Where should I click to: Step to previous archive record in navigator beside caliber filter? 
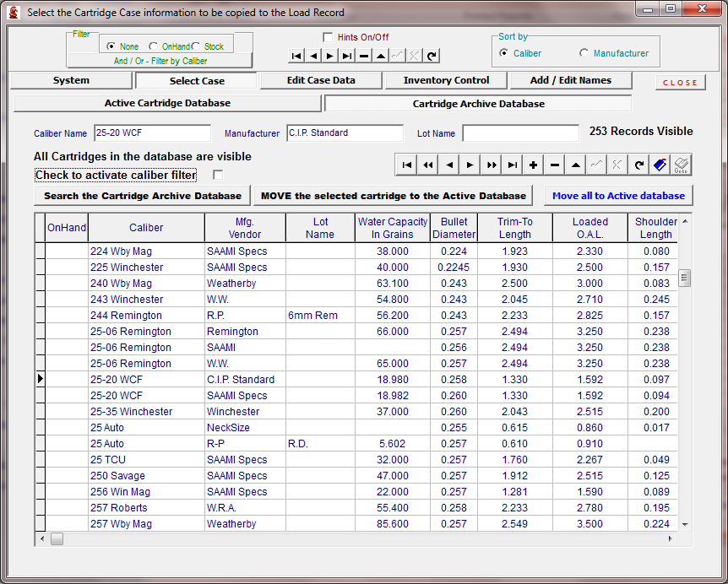pyautogui.click(x=449, y=165)
